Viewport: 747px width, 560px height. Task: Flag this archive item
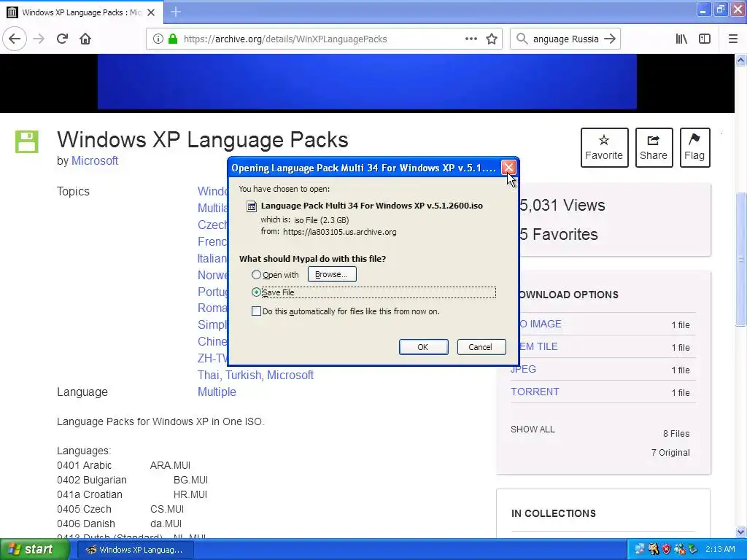click(x=694, y=147)
